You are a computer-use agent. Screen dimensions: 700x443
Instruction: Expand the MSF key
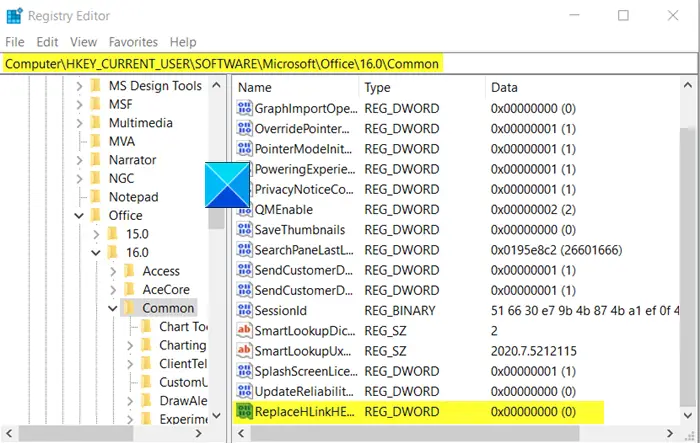point(79,104)
